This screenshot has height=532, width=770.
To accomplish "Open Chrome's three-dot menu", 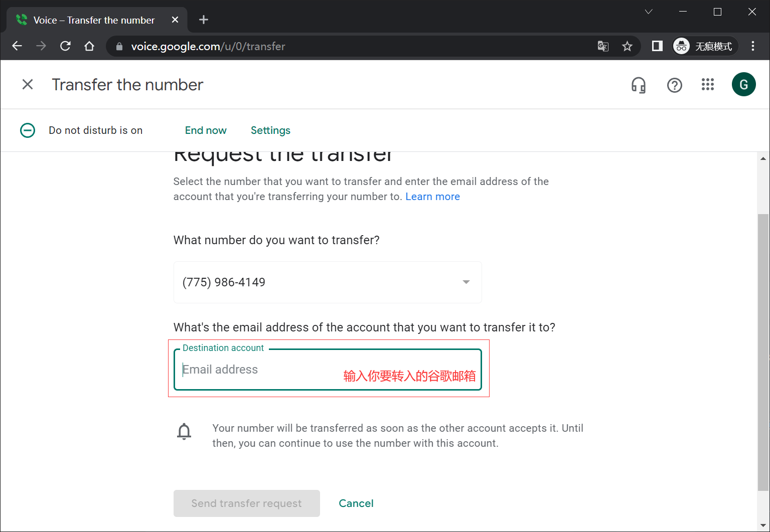I will click(752, 46).
